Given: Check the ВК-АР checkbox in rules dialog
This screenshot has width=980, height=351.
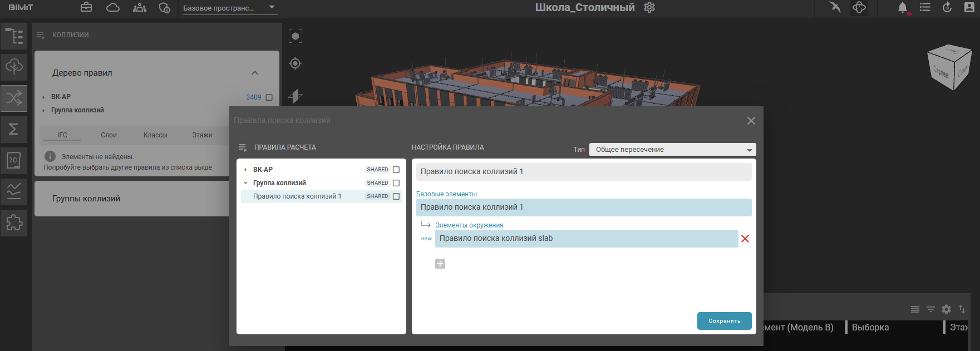Looking at the screenshot, I should pos(396,170).
